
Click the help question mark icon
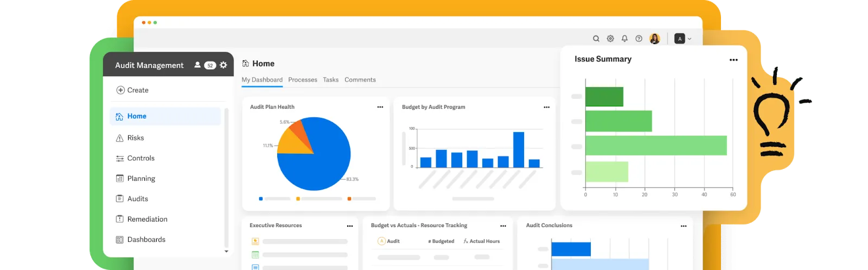(x=639, y=39)
